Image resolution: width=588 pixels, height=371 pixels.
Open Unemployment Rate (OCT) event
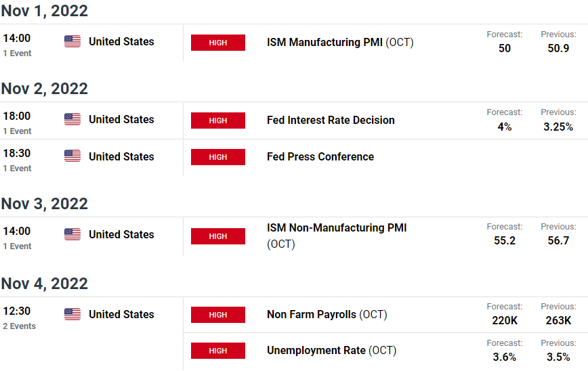(x=331, y=351)
